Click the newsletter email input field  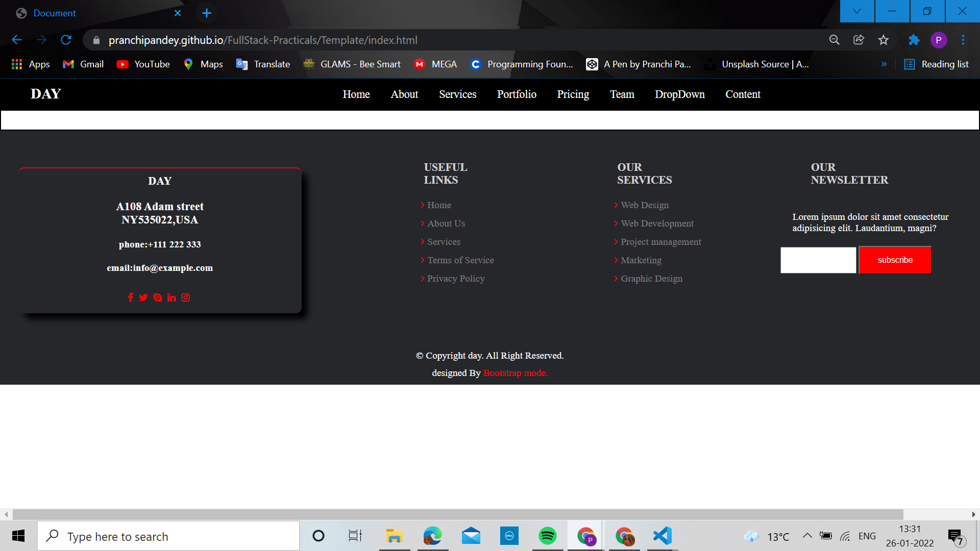click(818, 260)
